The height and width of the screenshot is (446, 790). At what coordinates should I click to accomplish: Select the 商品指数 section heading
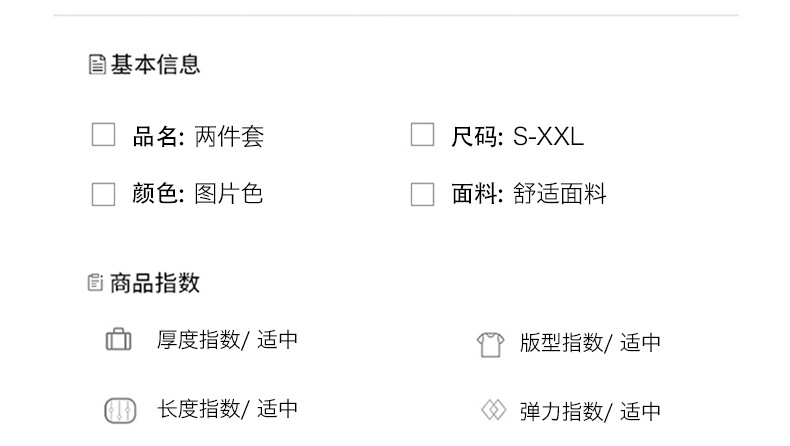point(155,283)
